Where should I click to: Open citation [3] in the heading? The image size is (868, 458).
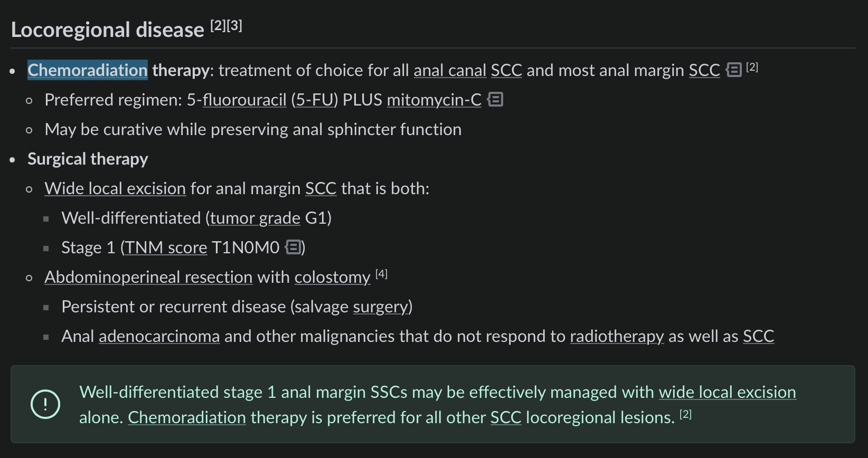[235, 26]
